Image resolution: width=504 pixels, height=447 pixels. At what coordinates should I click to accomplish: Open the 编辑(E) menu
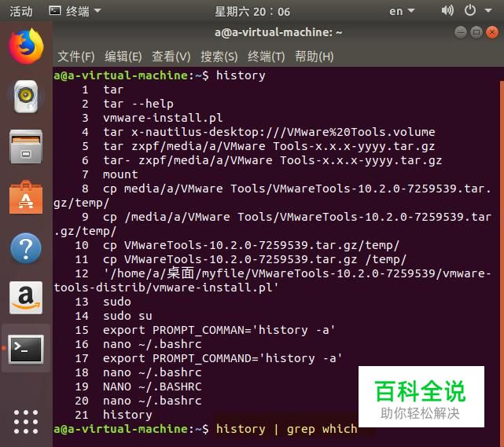point(123,57)
